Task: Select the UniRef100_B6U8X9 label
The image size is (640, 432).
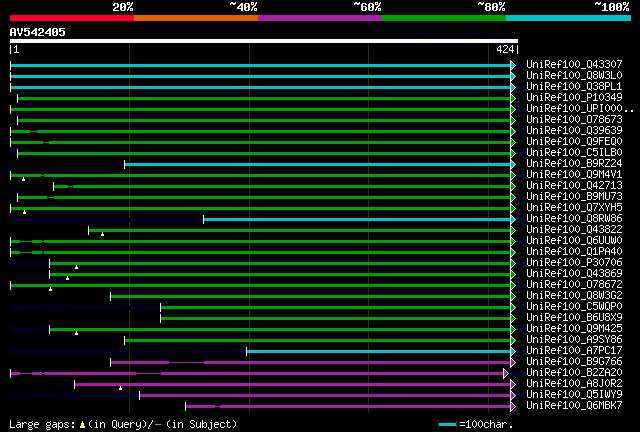Action: 574,318
